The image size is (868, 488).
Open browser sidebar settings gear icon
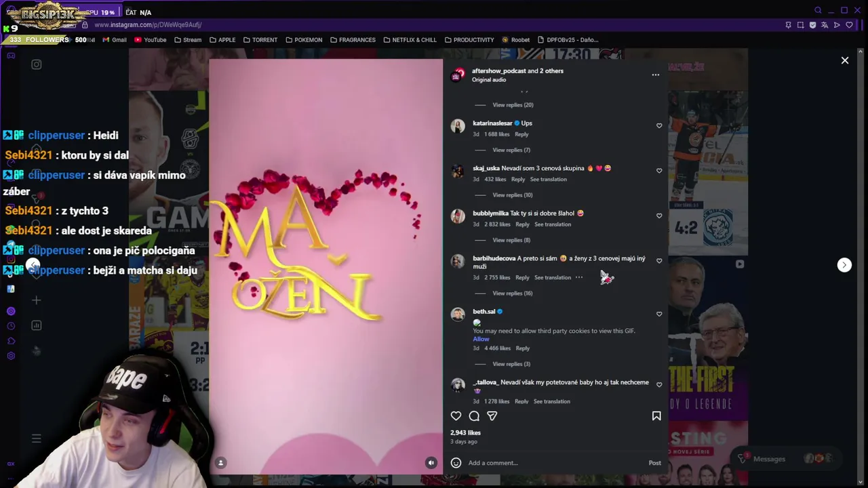(11, 356)
